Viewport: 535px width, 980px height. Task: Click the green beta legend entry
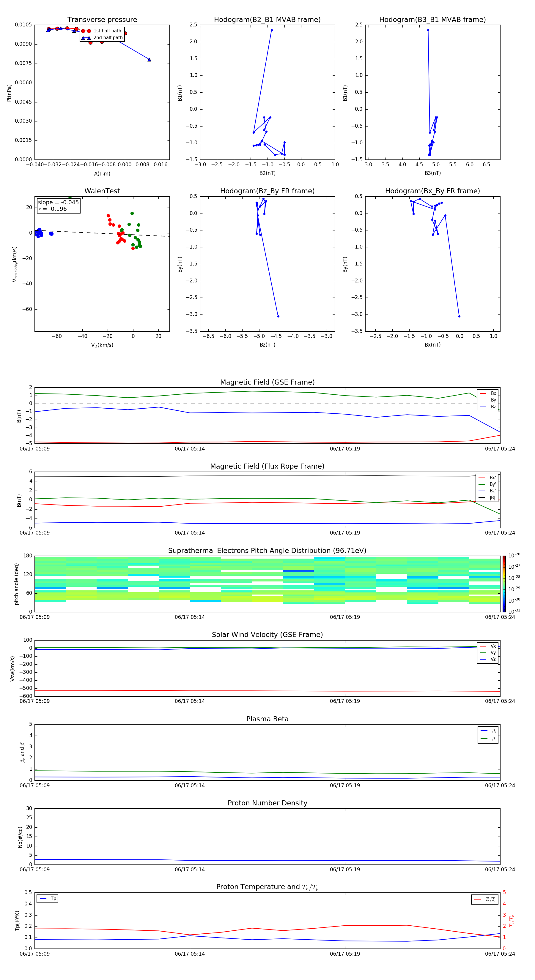point(488,739)
